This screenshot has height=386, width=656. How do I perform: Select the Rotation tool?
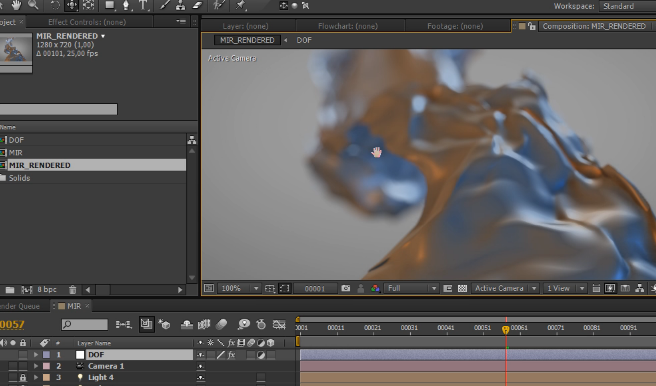[x=55, y=5]
